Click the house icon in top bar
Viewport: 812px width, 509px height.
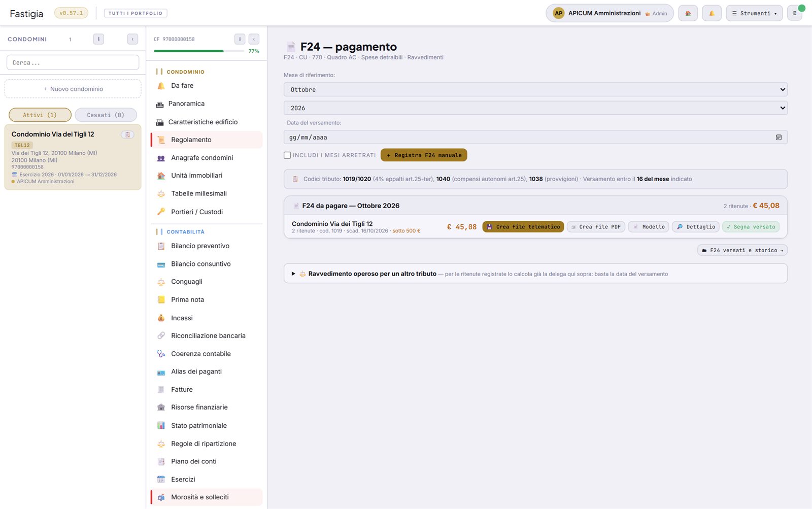tap(688, 13)
